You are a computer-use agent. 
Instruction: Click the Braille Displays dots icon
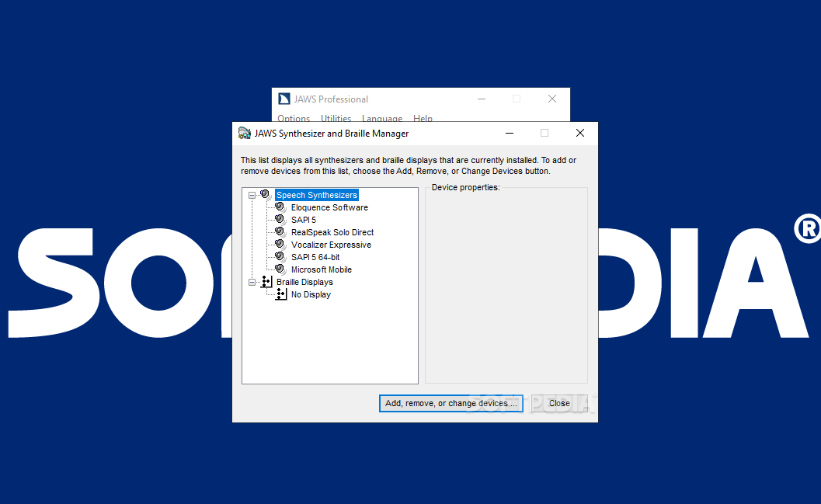(x=266, y=282)
